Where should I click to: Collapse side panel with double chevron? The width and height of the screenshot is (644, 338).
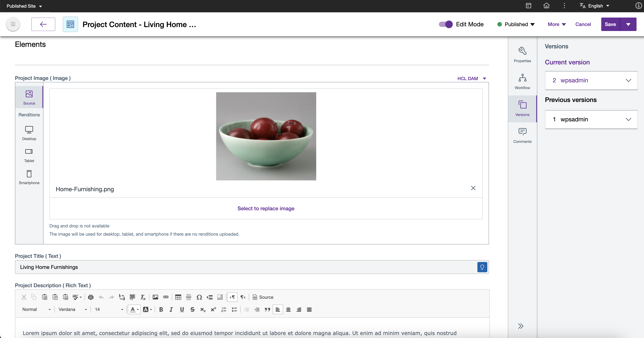pyautogui.click(x=521, y=326)
